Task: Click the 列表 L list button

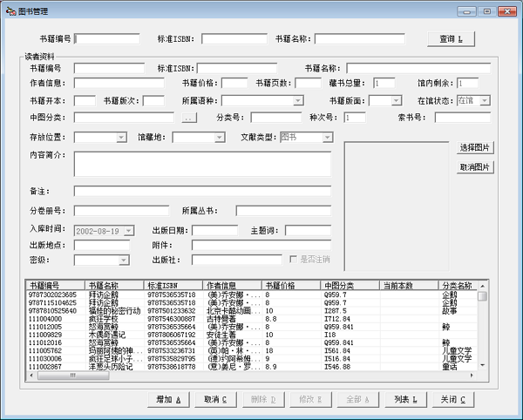Action: point(405,399)
